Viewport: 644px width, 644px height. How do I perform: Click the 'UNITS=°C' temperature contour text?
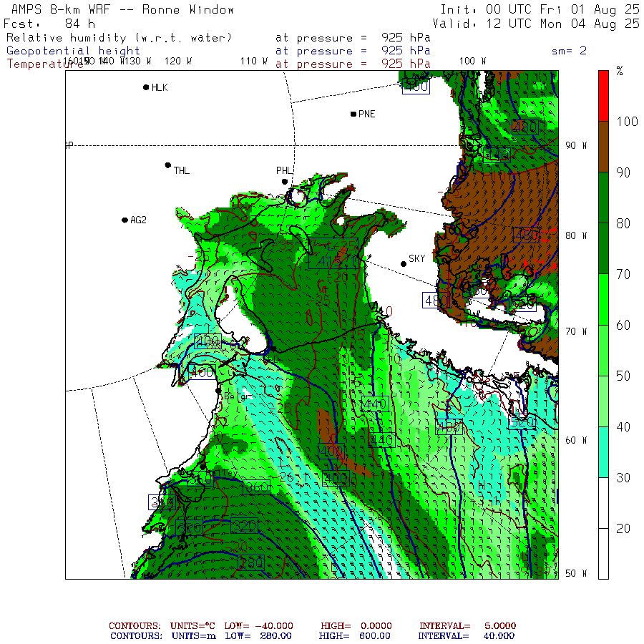192,626
